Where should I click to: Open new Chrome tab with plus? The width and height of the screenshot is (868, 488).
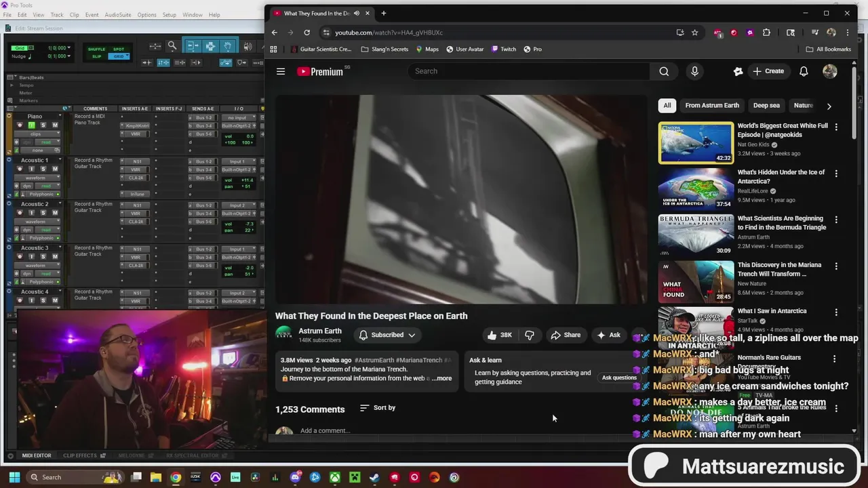(x=383, y=13)
